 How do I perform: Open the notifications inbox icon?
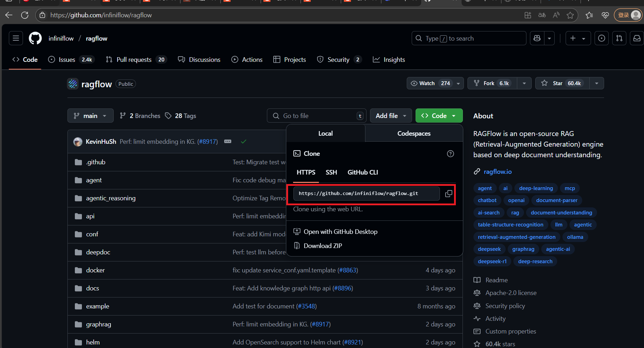[637, 38]
